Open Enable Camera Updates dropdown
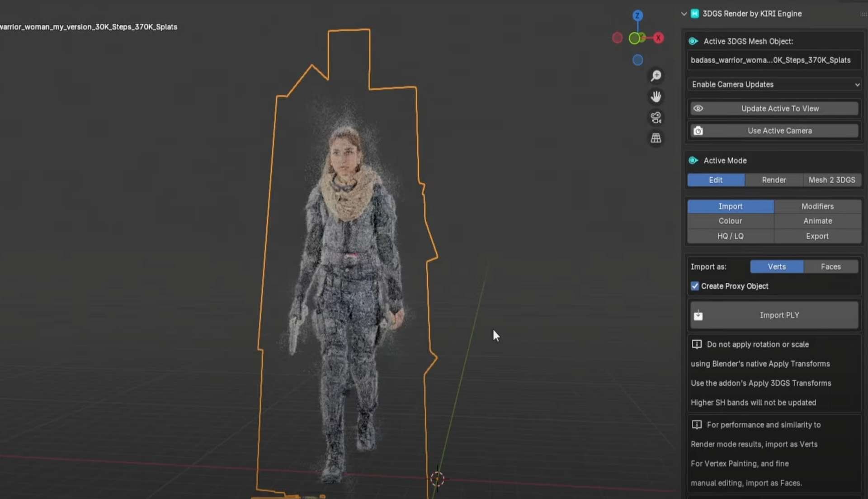The image size is (868, 499). tap(774, 84)
